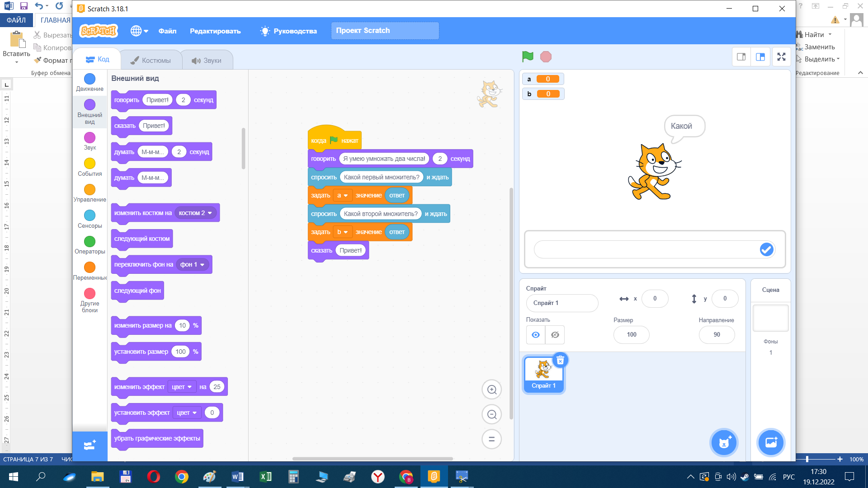The height and width of the screenshot is (488, 868).
Task: Click the 'следующий фон' block
Action: [137, 291]
